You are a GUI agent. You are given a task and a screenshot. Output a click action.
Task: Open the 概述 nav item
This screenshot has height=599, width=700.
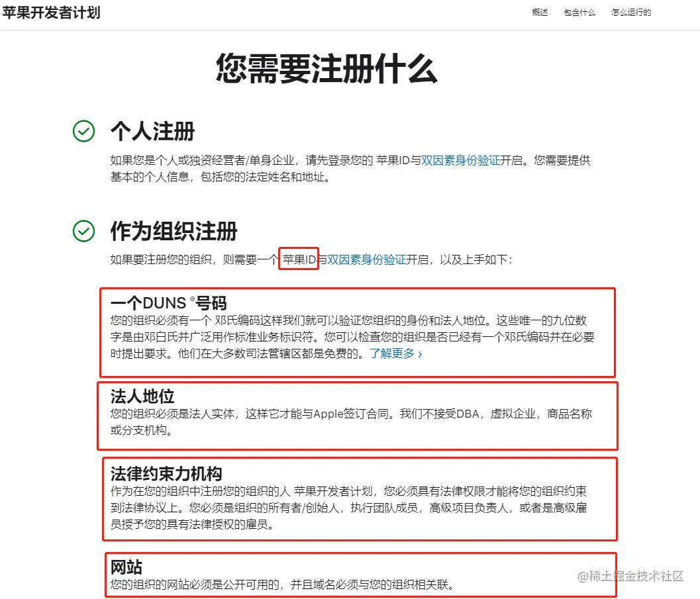point(540,13)
